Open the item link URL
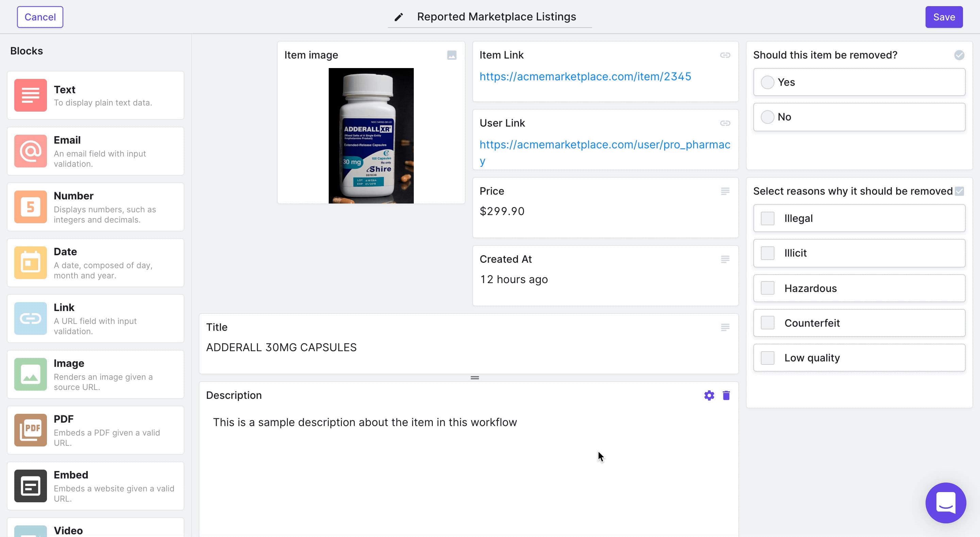The width and height of the screenshot is (980, 537). [585, 76]
